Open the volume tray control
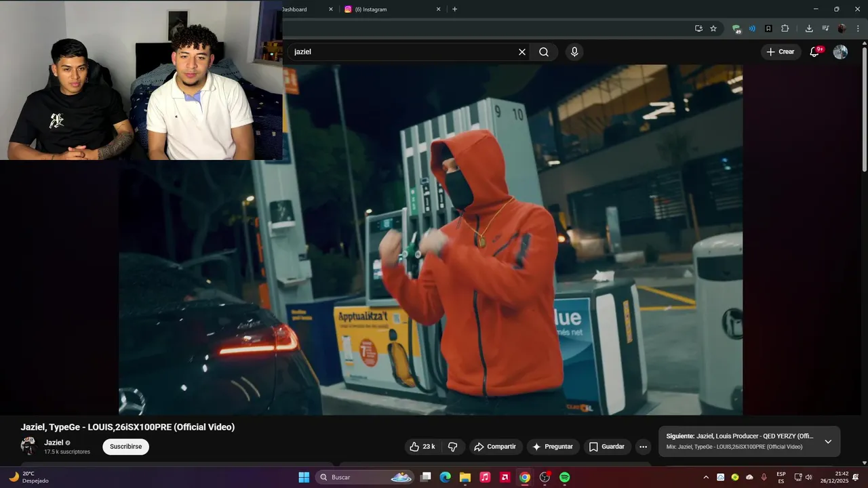The height and width of the screenshot is (488, 868). 808,477
